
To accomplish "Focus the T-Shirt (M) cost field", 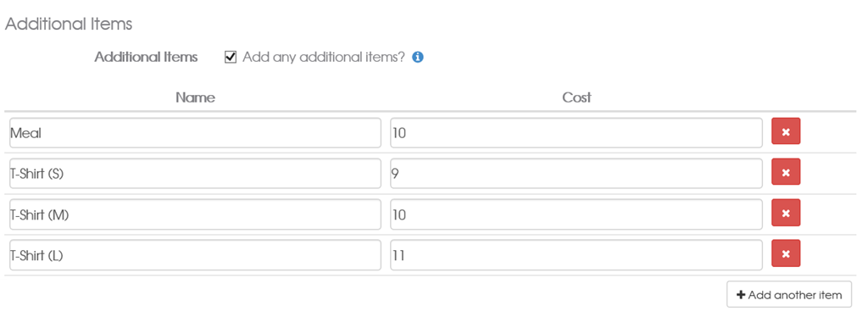I will pos(576,214).
